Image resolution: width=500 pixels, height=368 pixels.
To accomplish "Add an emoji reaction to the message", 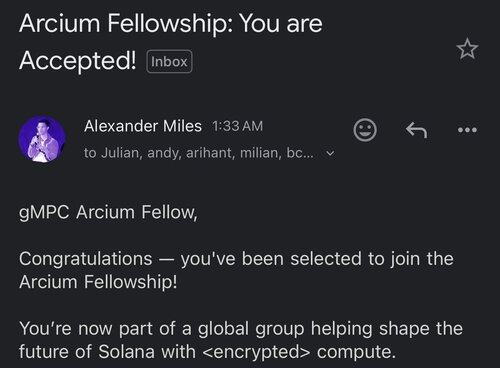I will [x=365, y=130].
